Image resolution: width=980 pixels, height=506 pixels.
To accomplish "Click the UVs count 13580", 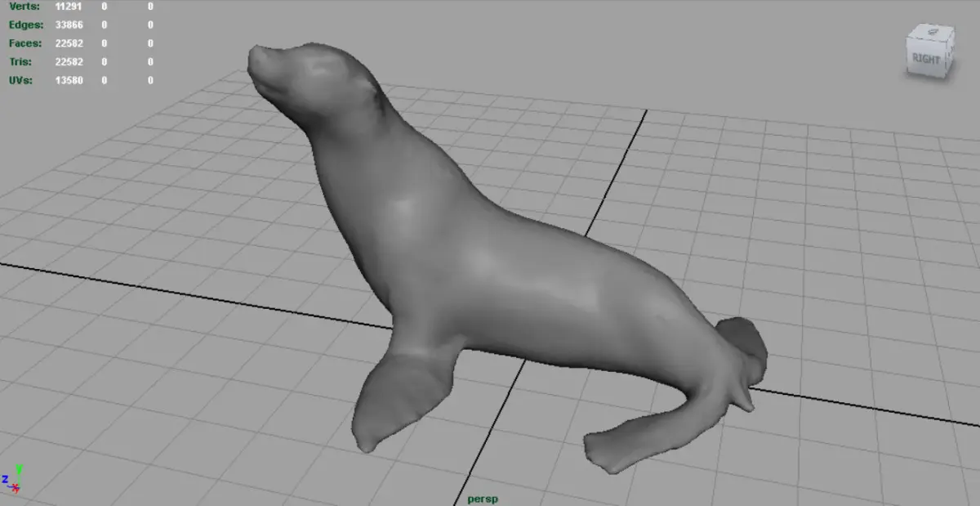I will pos(69,80).
